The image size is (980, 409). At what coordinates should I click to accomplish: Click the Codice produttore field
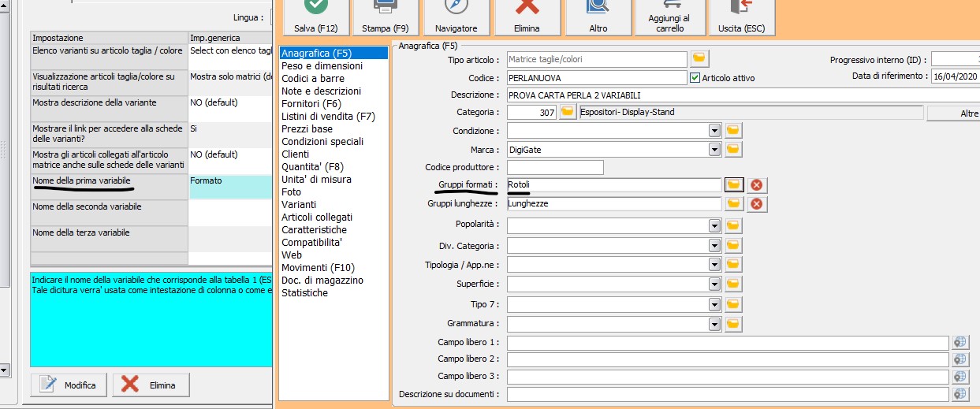[555, 167]
